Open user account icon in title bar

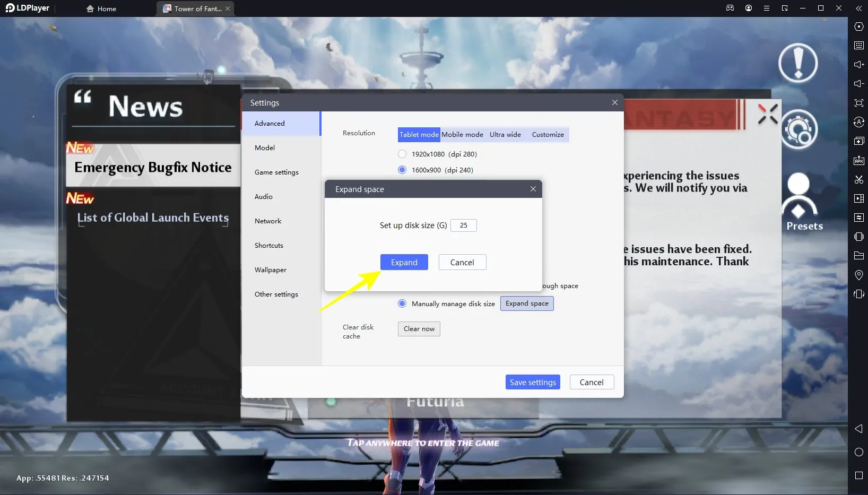748,8
